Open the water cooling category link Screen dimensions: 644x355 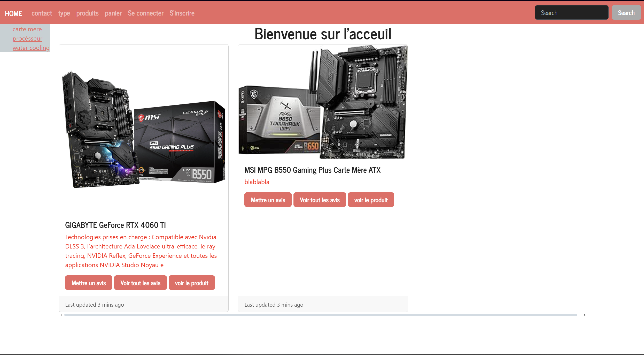pos(31,48)
